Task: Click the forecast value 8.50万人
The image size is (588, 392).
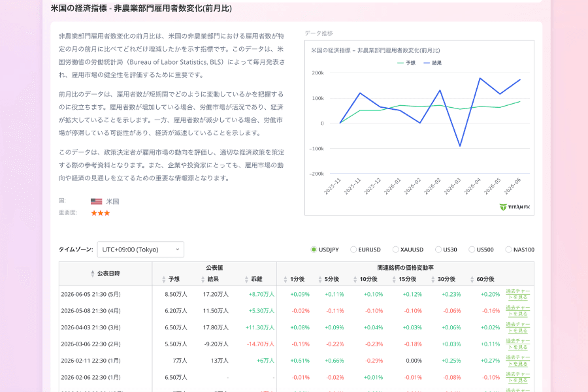Action: tap(176, 294)
